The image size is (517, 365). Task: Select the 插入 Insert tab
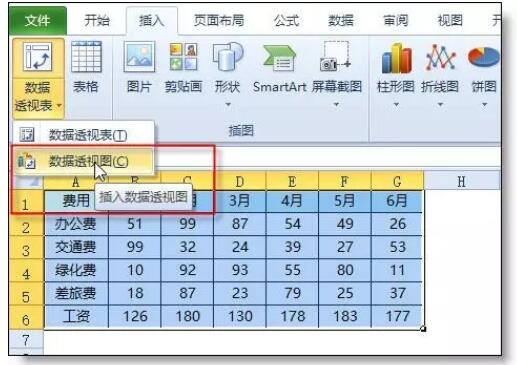click(x=152, y=21)
